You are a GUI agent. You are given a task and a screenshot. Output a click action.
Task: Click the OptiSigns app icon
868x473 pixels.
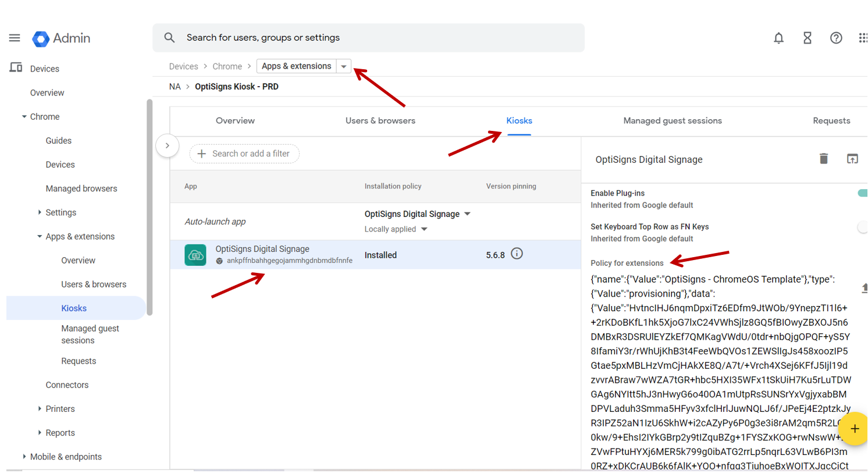[195, 255]
